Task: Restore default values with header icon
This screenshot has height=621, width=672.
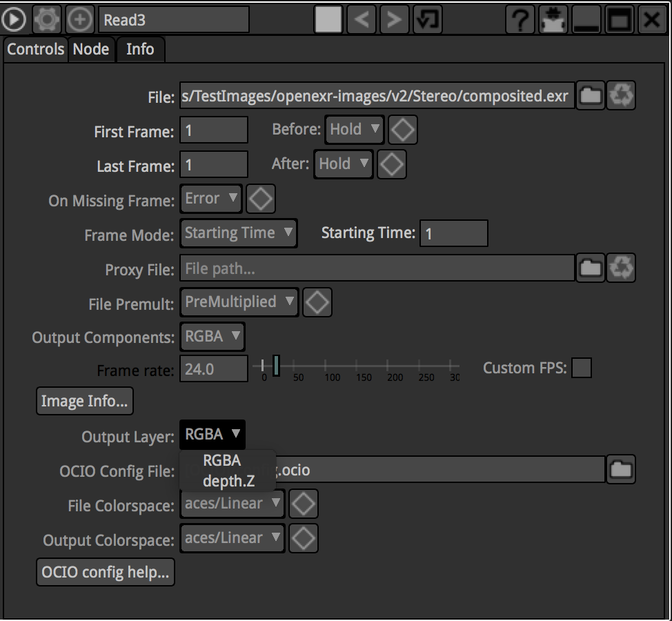Action: [428, 20]
